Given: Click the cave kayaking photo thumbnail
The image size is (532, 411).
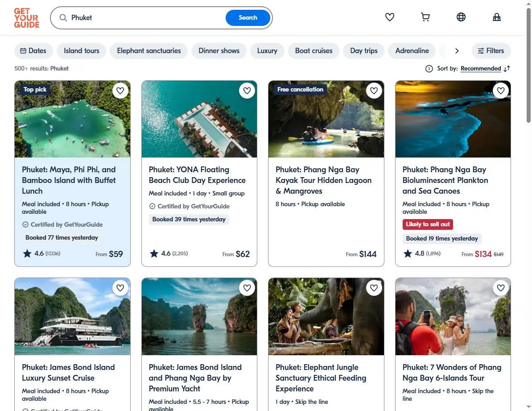Looking at the screenshot, I should 326,119.
